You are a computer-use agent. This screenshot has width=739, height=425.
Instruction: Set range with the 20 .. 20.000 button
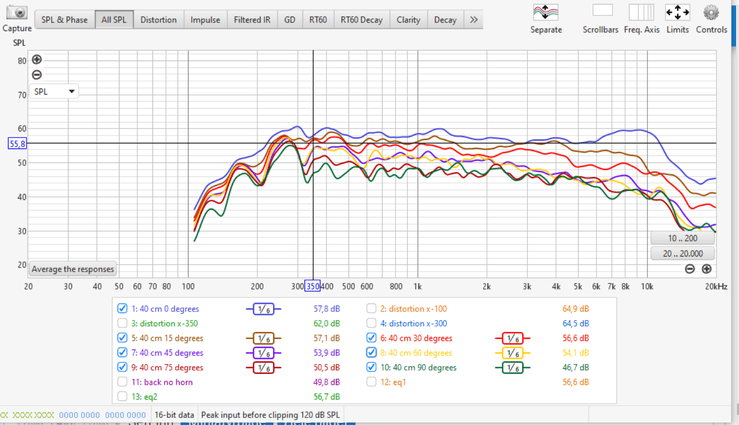click(682, 253)
